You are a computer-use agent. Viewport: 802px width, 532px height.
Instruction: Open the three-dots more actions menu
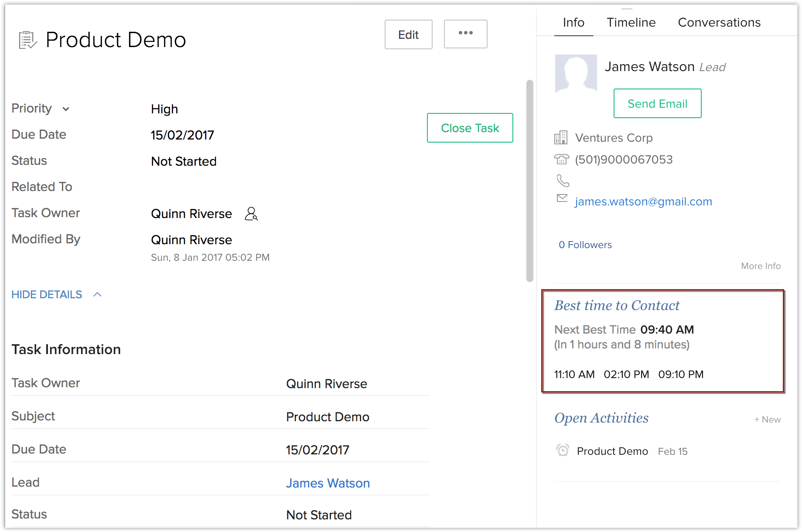click(465, 34)
